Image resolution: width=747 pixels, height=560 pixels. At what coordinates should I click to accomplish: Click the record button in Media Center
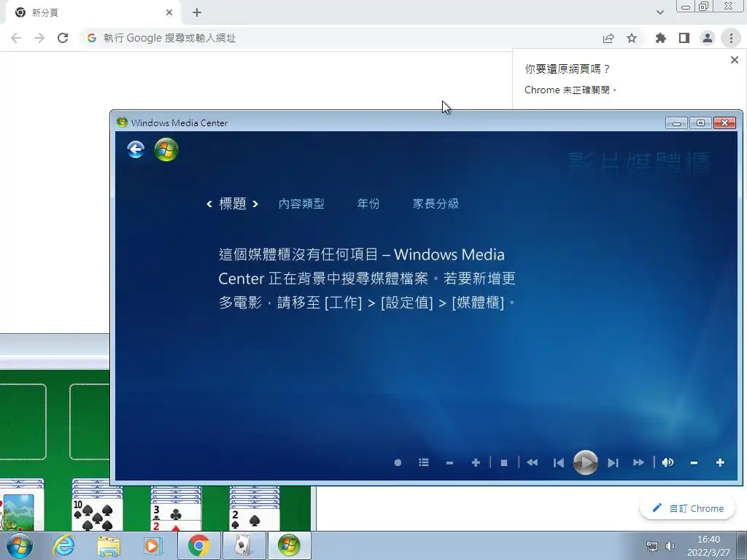(398, 462)
